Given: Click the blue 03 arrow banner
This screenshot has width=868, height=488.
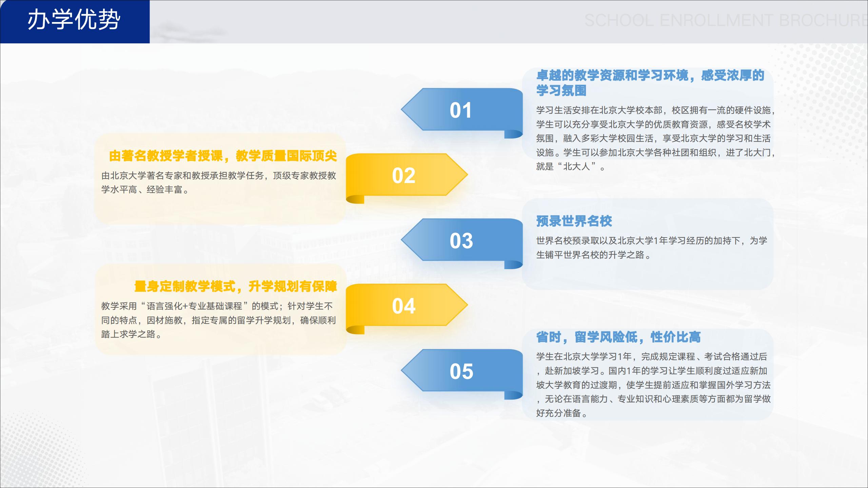Looking at the screenshot, I should 462,243.
